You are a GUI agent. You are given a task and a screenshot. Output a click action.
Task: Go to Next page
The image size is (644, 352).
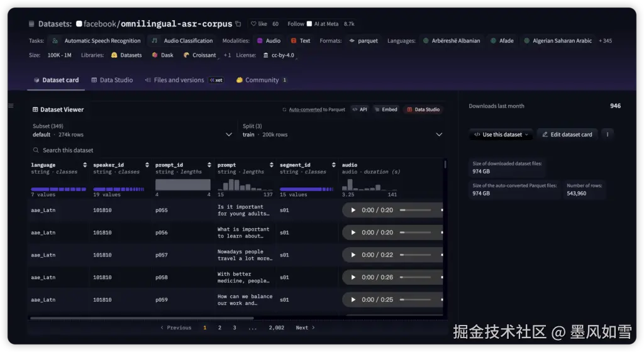[x=305, y=327]
